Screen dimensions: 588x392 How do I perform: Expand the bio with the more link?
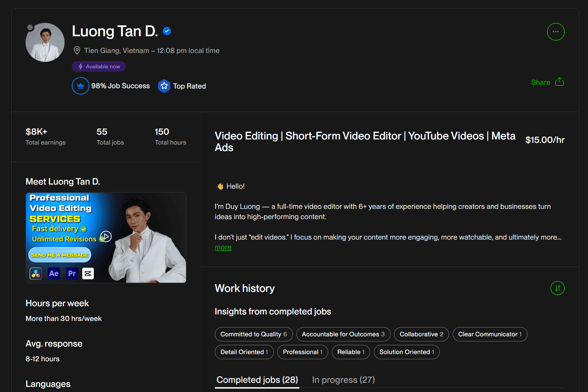coord(223,247)
